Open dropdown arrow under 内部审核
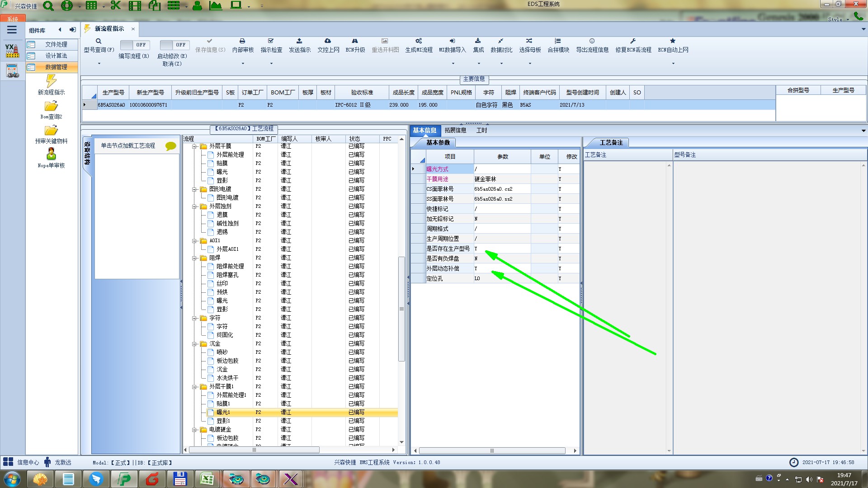This screenshot has width=868, height=488. coord(243,64)
